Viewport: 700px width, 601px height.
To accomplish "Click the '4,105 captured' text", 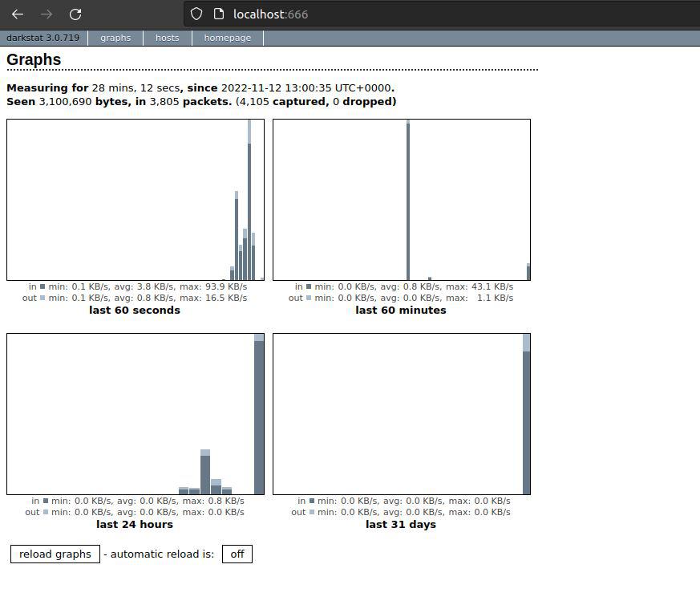I will tap(284, 101).
